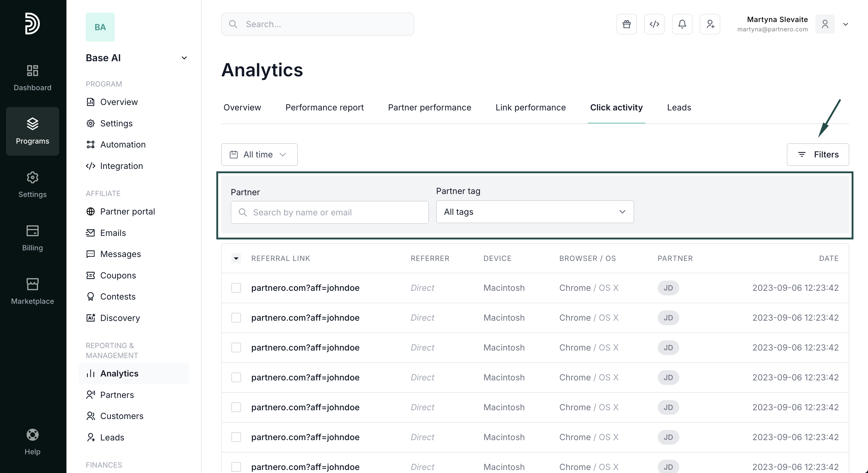Tick the first referral row checkbox
Screen dimensions: 868x473
point(236,288)
